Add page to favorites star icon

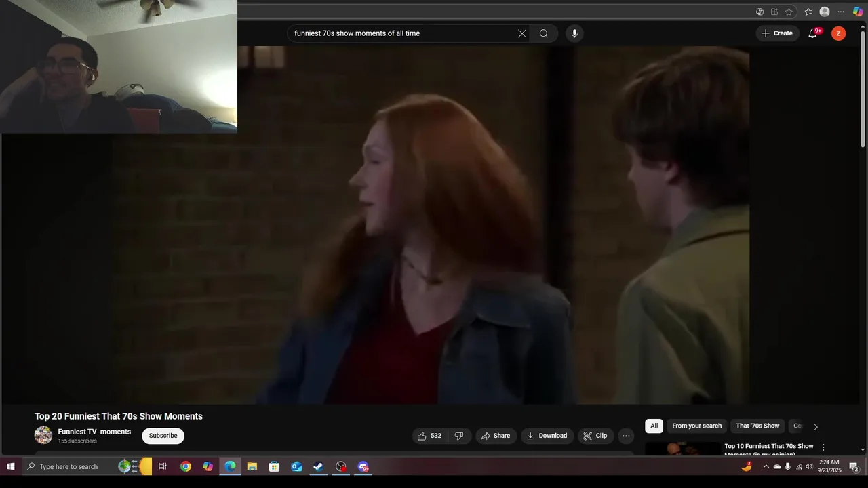coord(789,12)
